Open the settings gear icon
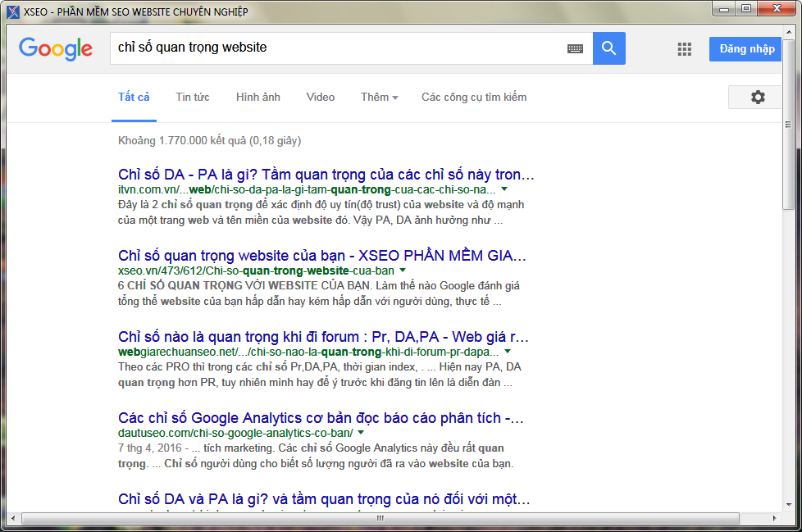 pyautogui.click(x=758, y=97)
